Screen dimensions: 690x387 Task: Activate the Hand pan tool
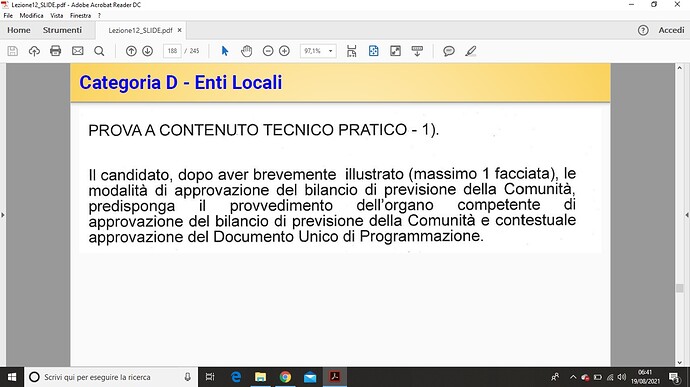[x=246, y=51]
